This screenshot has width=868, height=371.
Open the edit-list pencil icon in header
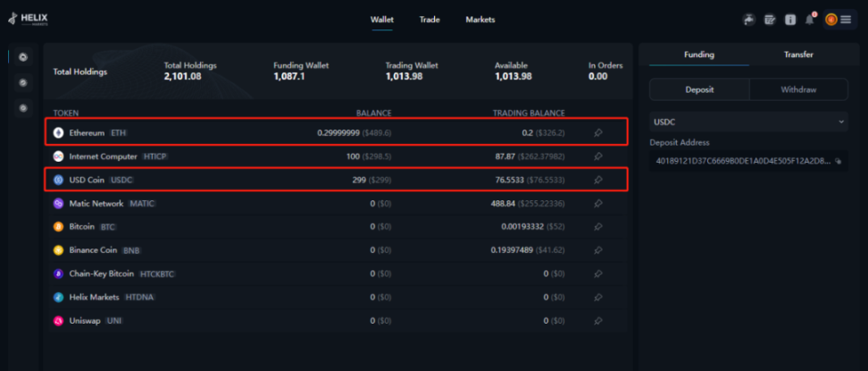tap(770, 20)
